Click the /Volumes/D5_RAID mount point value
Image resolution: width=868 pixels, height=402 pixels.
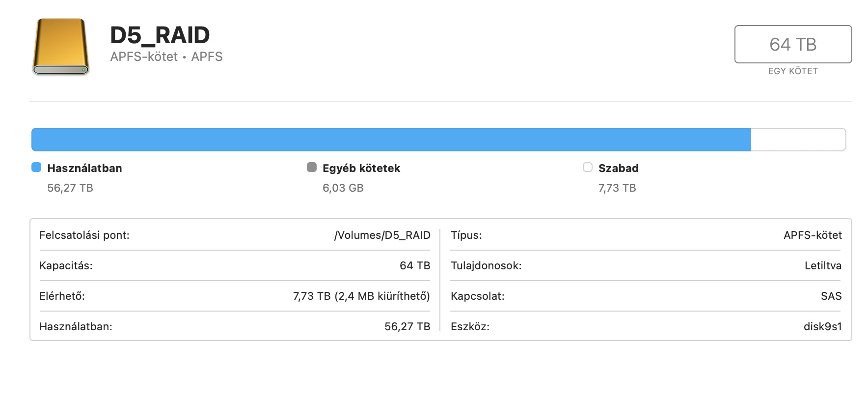(382, 235)
